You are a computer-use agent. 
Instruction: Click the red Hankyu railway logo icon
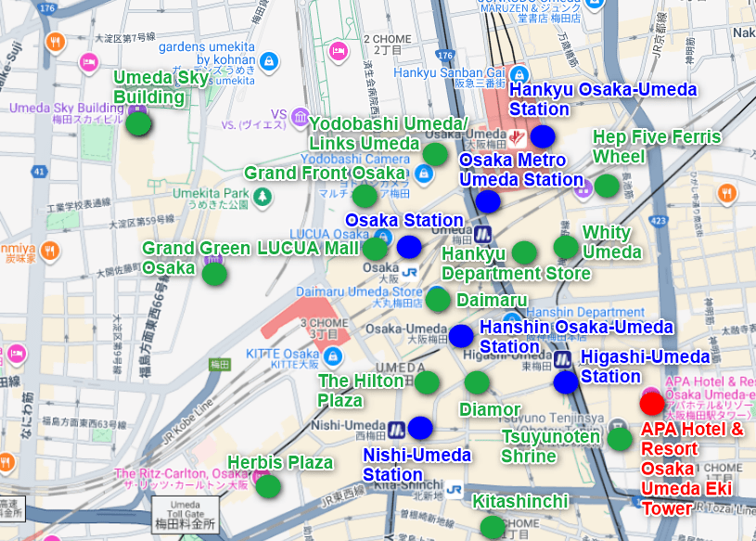517,138
